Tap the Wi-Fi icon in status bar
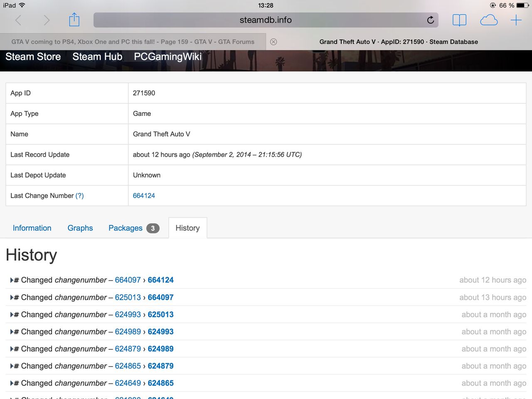This screenshot has width=532, height=399. 22,5
